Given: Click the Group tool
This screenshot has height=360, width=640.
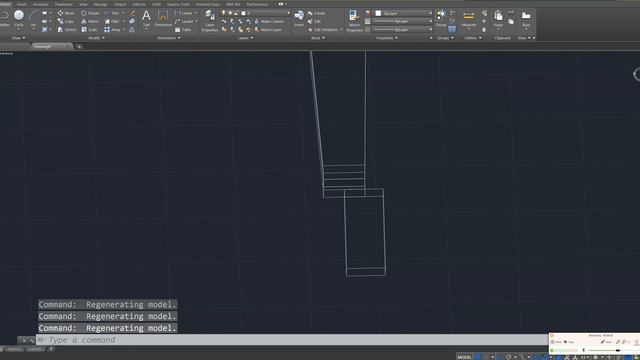Looking at the screenshot, I should (441, 19).
